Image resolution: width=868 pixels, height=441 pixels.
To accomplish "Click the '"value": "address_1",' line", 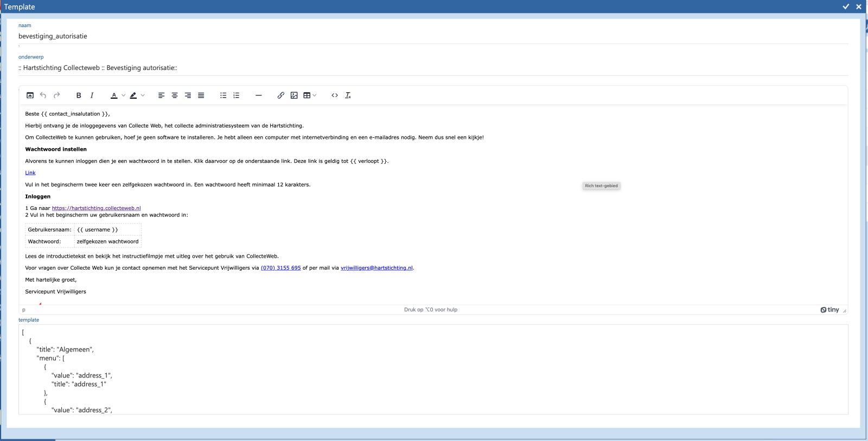I will [x=82, y=376].
